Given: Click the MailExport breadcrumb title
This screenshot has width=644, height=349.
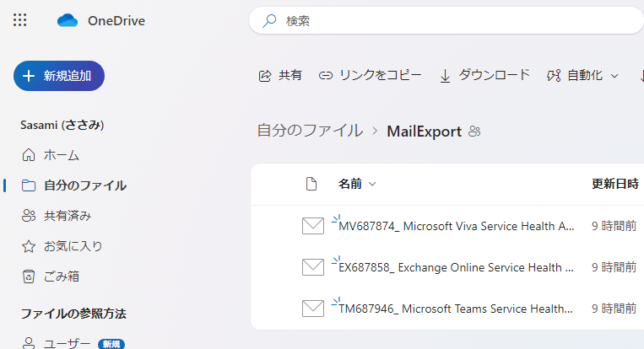Looking at the screenshot, I should (425, 132).
